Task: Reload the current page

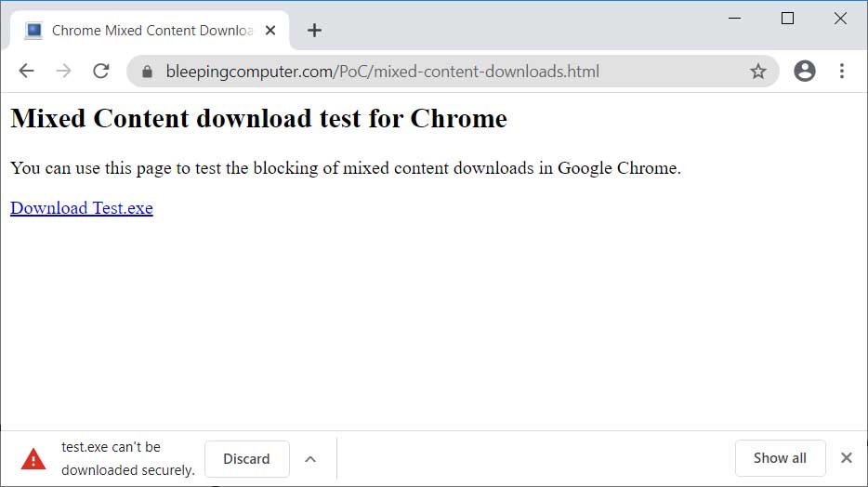Action: 101,72
